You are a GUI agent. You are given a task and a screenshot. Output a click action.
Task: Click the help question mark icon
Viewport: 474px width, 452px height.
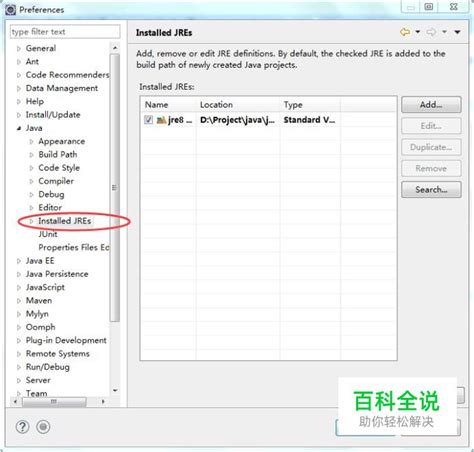22,427
